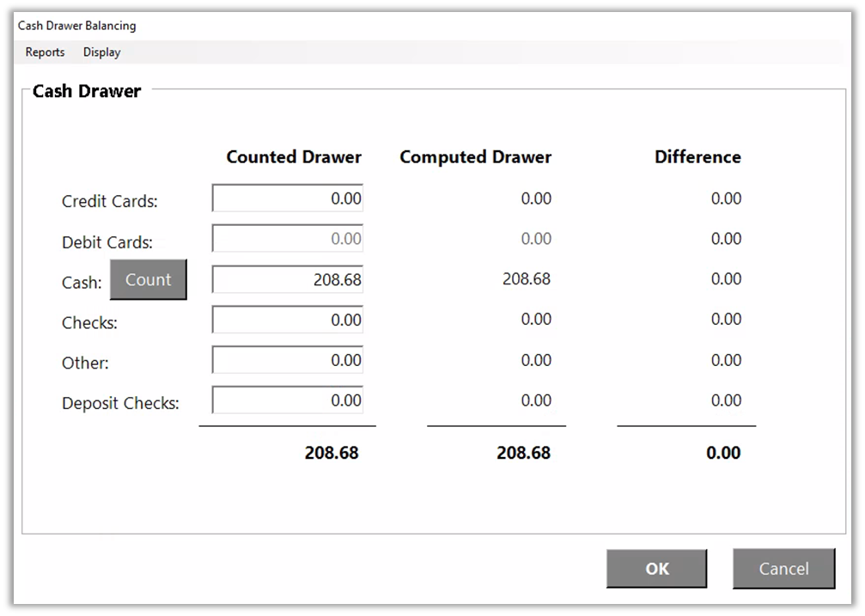Click the bold Computed Drawer total

coord(523,453)
